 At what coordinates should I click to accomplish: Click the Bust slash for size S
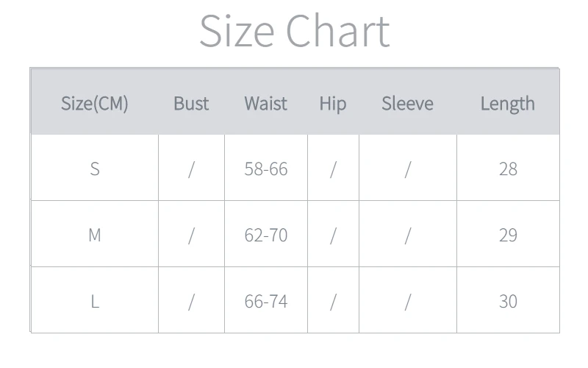pos(191,169)
